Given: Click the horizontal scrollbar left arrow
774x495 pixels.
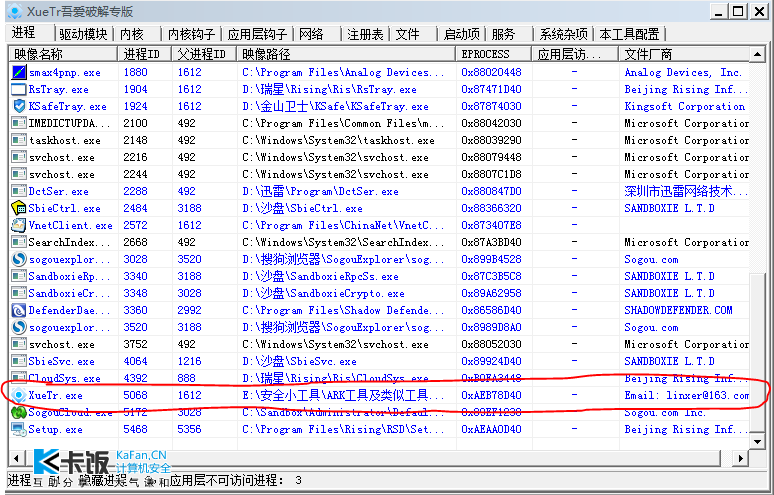Looking at the screenshot, I should (16, 458).
